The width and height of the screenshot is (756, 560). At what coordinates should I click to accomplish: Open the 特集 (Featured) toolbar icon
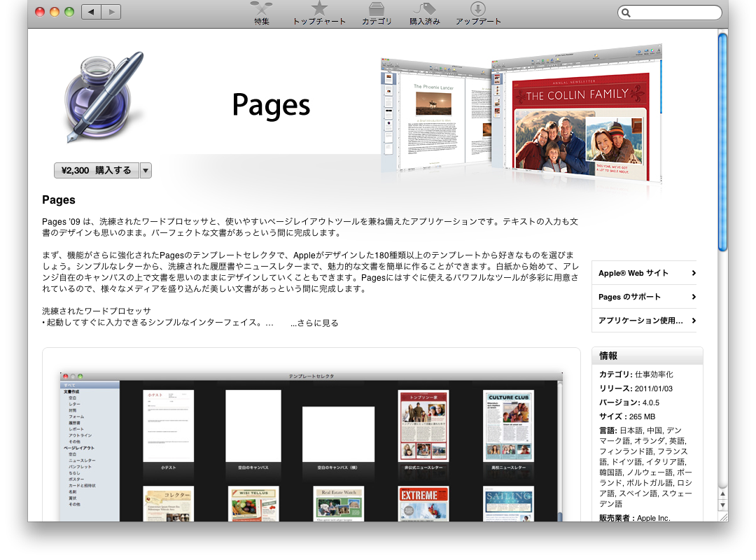click(262, 13)
